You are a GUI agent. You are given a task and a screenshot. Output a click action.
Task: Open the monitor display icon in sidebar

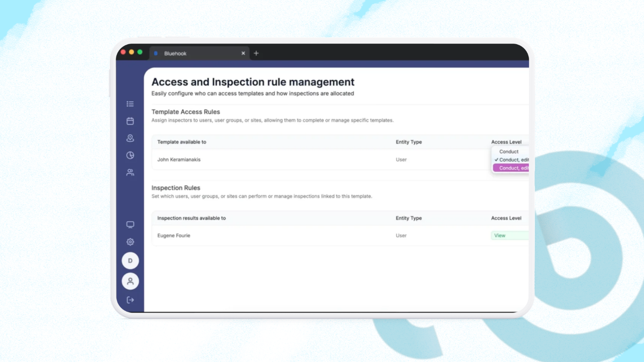(130, 225)
